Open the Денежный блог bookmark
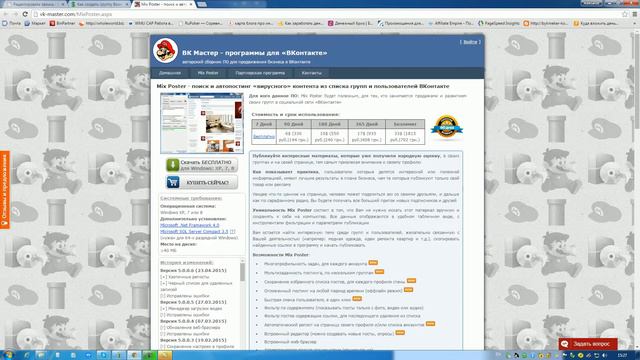The width and height of the screenshot is (640, 360). tap(351, 23)
